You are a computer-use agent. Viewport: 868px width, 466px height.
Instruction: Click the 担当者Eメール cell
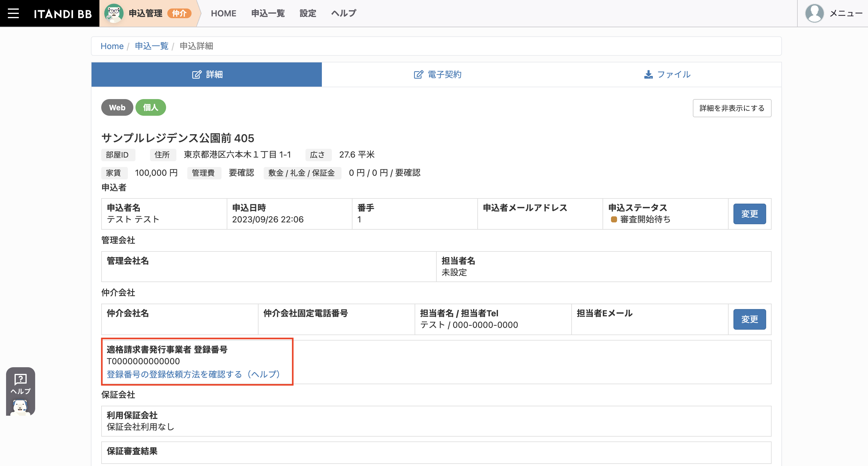[x=650, y=319]
